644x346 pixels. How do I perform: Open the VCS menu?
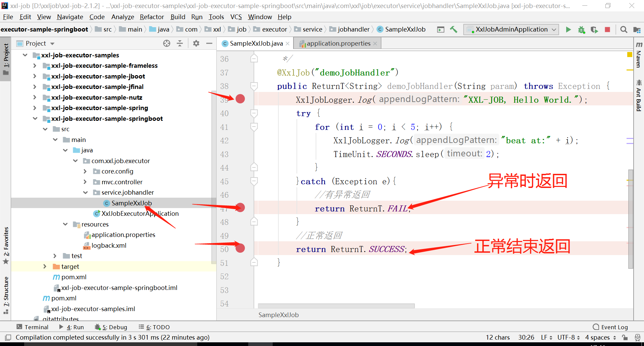(236, 17)
